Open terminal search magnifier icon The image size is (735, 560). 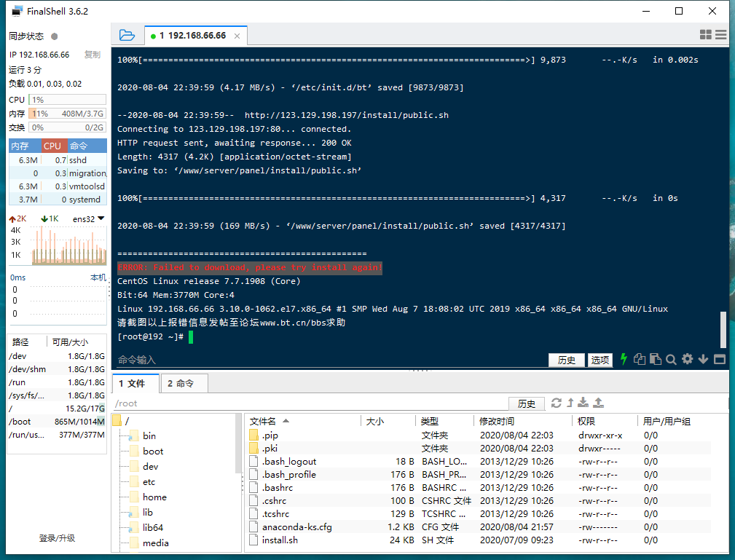coord(671,360)
